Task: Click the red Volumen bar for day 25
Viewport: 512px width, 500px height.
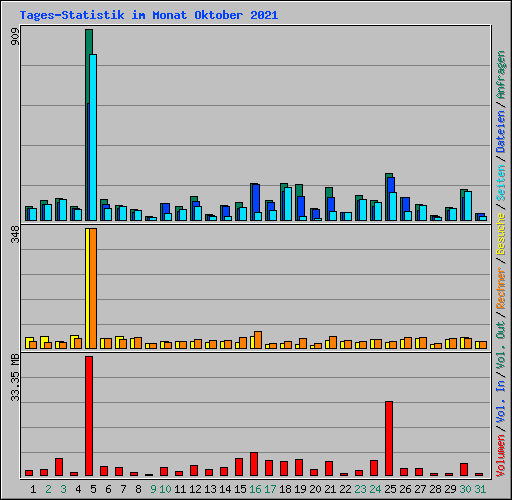Action: (x=389, y=439)
